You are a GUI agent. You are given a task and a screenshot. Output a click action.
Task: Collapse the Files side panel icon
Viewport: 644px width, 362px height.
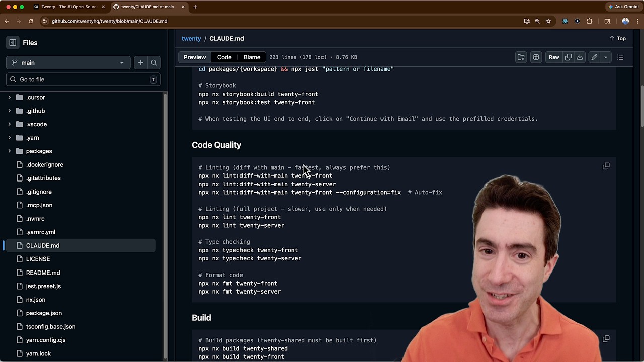13,43
